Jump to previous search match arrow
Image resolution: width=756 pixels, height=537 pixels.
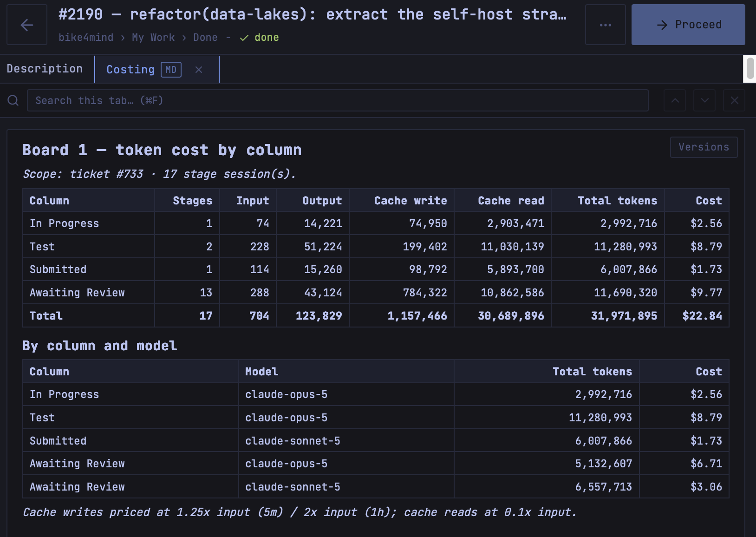(675, 100)
